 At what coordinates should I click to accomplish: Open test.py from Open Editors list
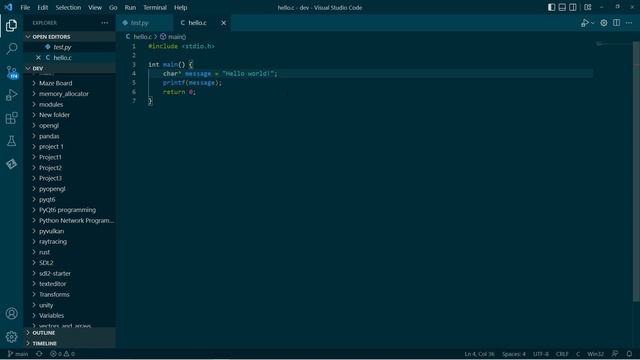69,47
